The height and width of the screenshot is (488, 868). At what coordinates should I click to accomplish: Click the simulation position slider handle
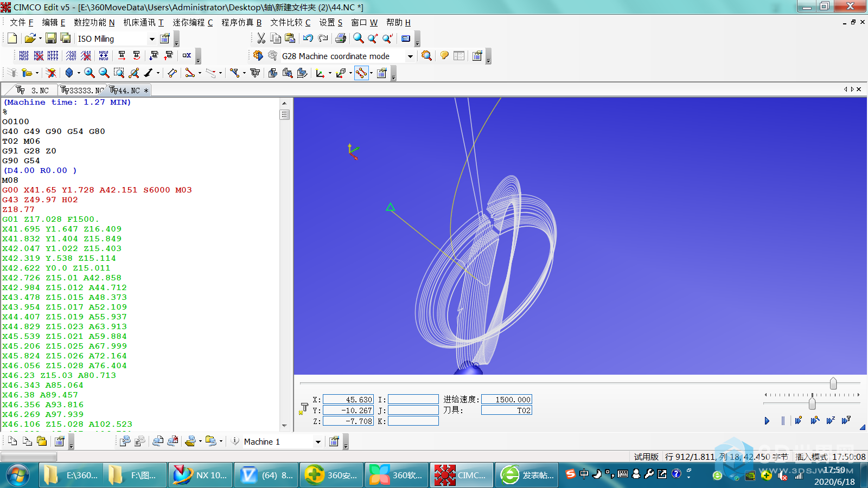point(833,383)
